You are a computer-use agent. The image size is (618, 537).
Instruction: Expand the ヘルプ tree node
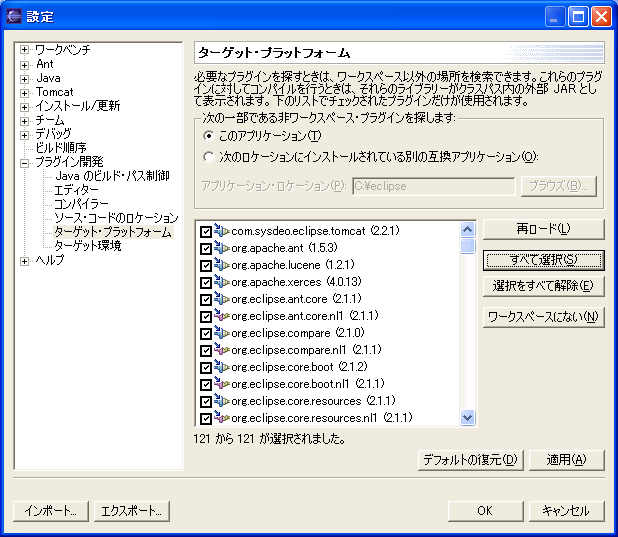coord(24,261)
